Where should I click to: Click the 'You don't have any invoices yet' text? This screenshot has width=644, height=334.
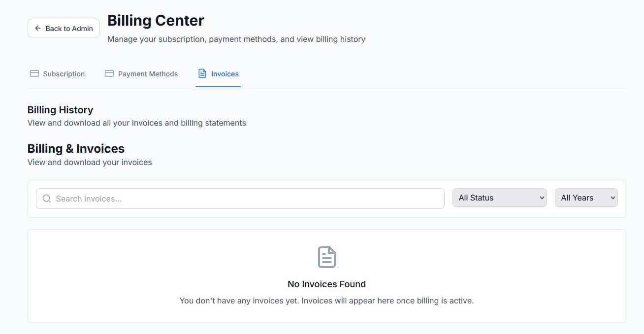pos(327,301)
